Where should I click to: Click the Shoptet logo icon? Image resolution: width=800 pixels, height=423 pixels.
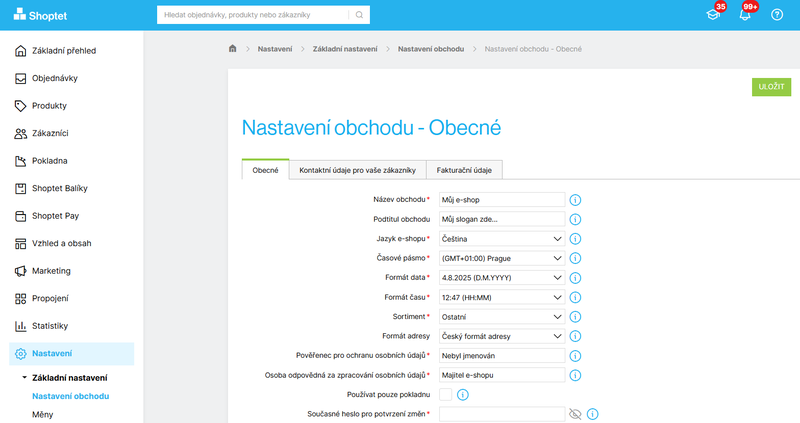click(x=20, y=15)
